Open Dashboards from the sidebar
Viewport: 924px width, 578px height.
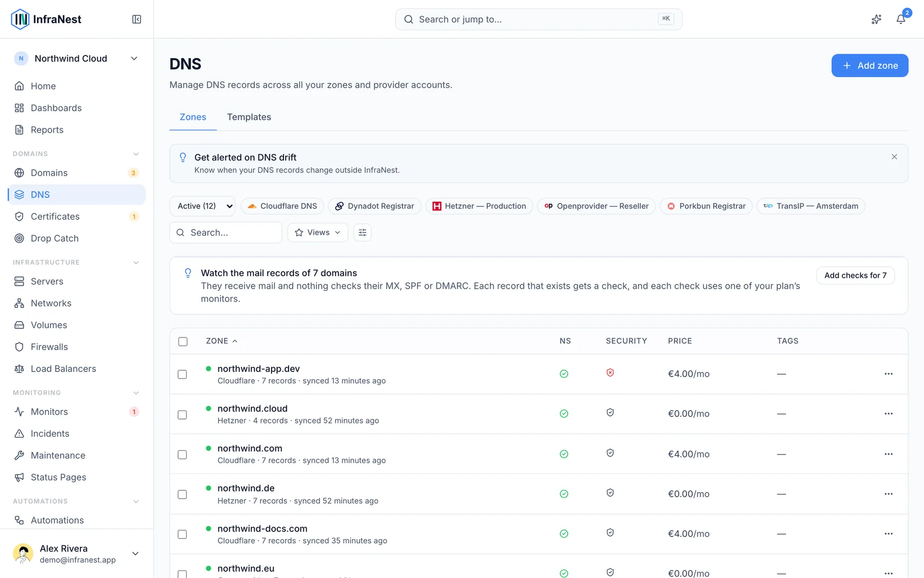tap(77, 108)
